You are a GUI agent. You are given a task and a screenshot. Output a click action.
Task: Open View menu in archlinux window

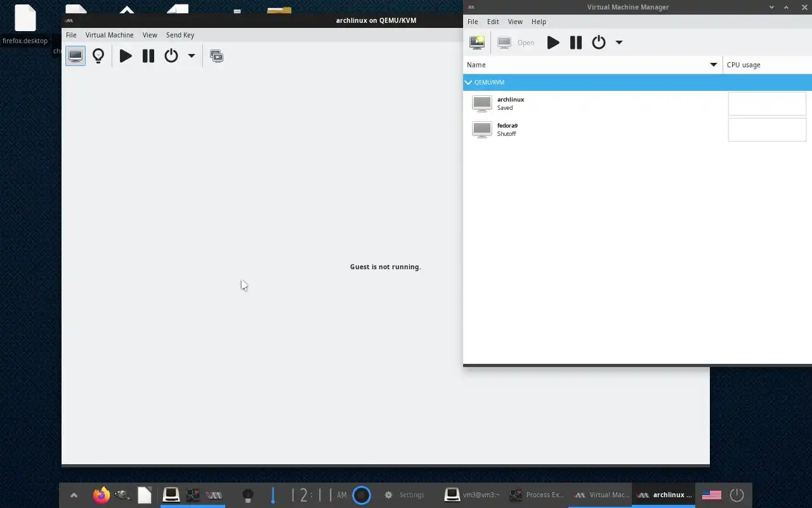(150, 35)
